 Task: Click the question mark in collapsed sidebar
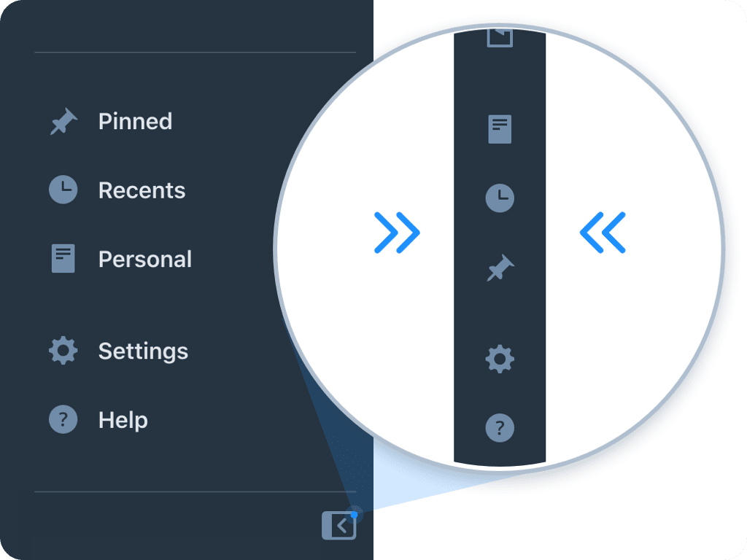click(x=500, y=428)
